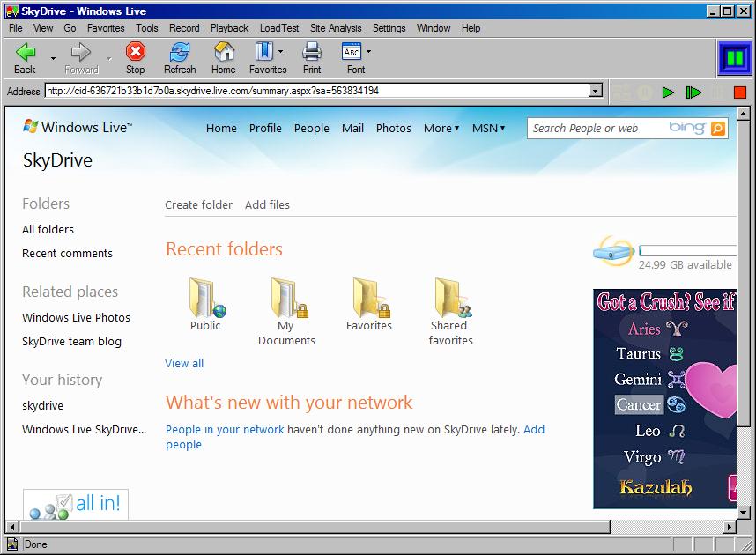This screenshot has height=555, width=756.
Task: Refresh the page using the toolbar icon
Action: 180,52
